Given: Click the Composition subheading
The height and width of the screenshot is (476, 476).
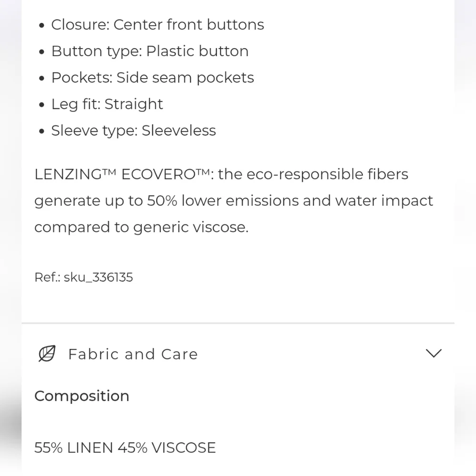Looking at the screenshot, I should click(82, 396).
